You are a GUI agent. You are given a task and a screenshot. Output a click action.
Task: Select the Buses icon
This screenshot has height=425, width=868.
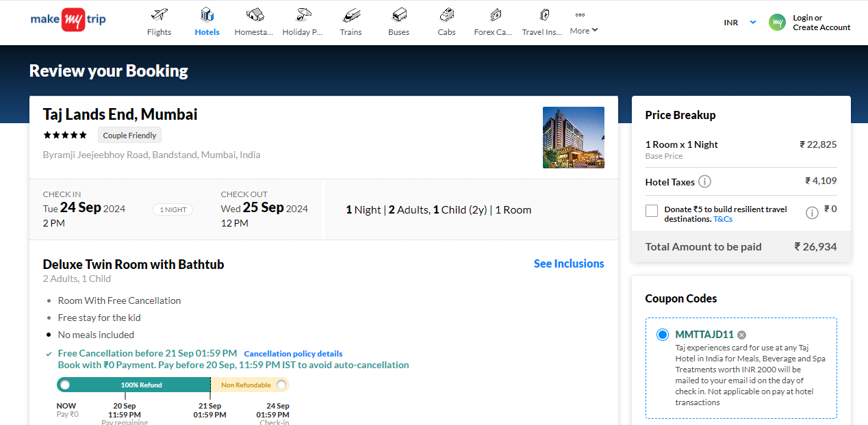pos(399,14)
